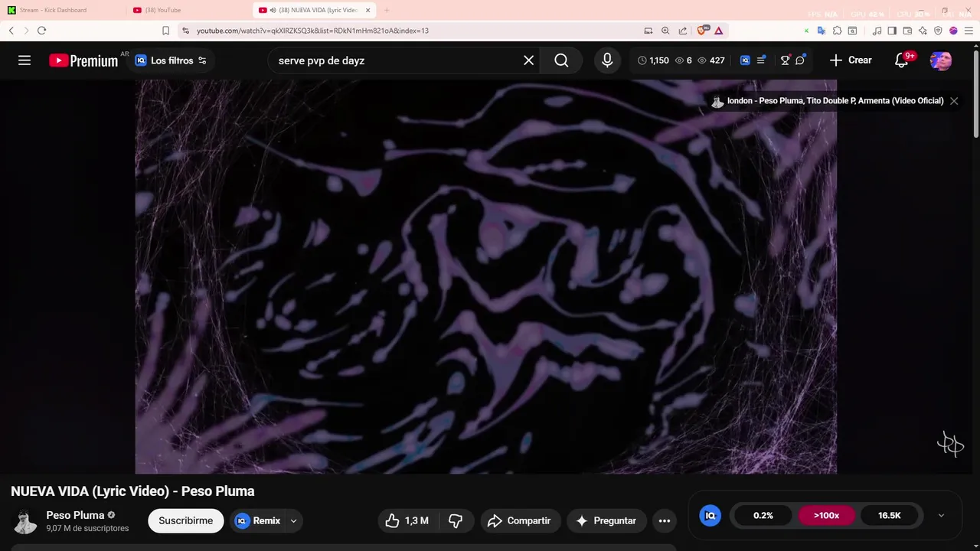
Task: Open a new browser tab with plus
Action: pos(386,10)
